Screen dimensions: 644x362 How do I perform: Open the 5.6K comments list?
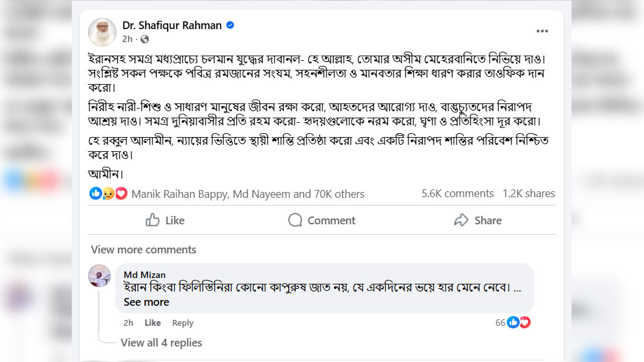457,193
